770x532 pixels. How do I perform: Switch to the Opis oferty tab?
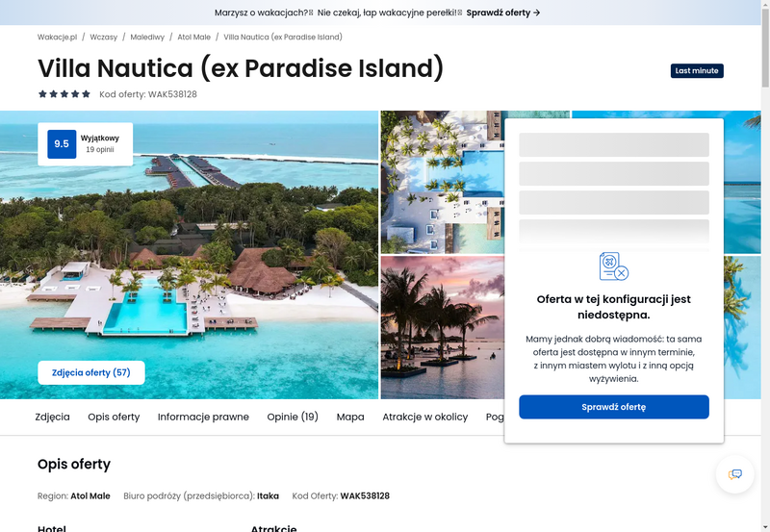114,417
